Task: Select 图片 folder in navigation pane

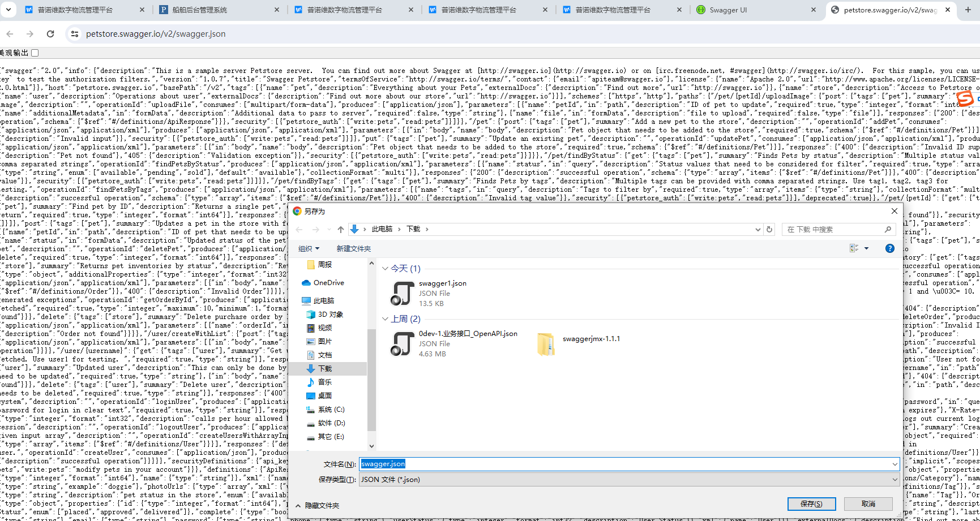Action: click(x=324, y=342)
